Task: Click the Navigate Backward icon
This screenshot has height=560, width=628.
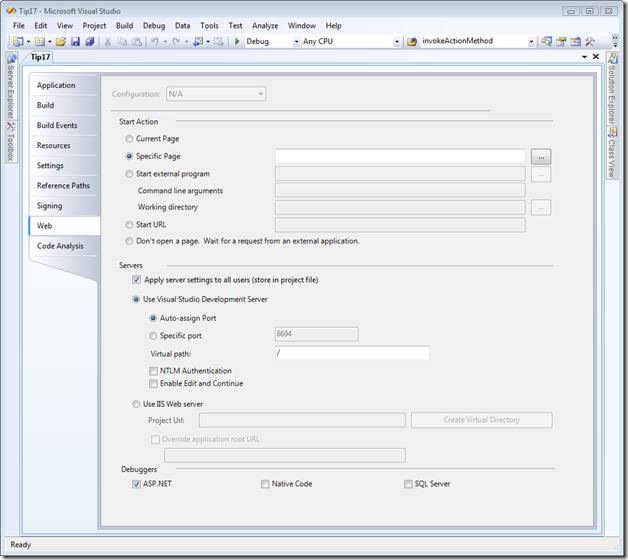Action: 198,41
